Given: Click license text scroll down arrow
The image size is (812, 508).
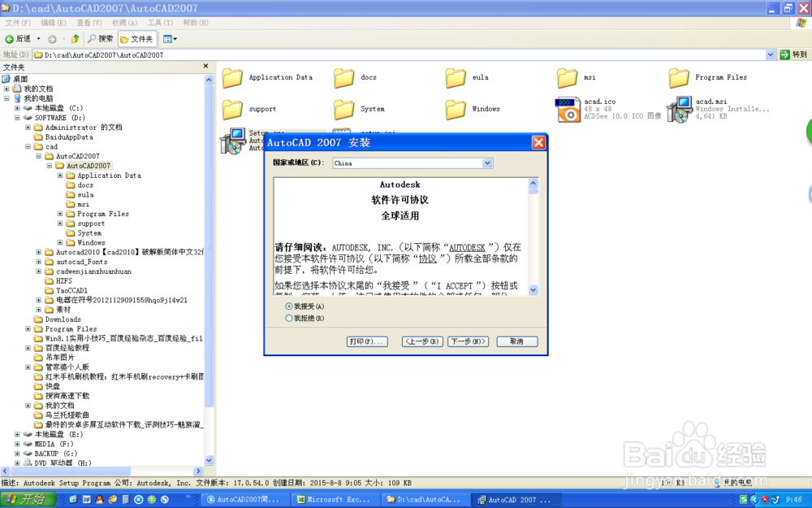Looking at the screenshot, I should [533, 290].
